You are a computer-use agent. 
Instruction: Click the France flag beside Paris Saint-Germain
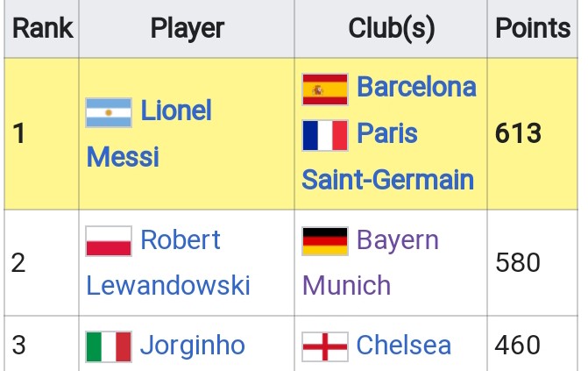click(x=325, y=135)
